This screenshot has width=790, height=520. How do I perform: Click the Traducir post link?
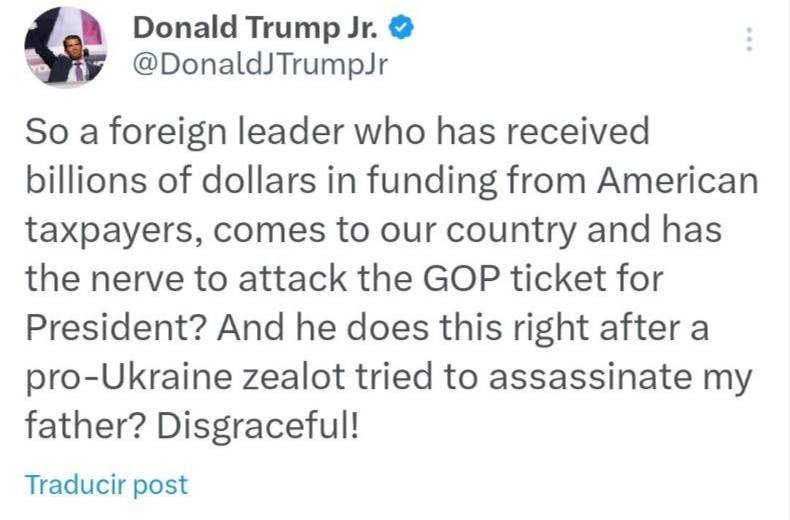point(105,485)
